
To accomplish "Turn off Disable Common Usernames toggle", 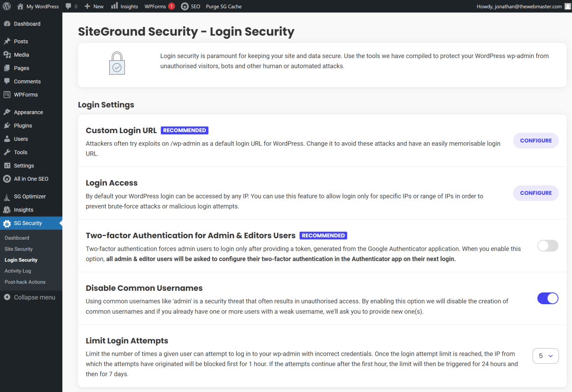I will coord(548,298).
